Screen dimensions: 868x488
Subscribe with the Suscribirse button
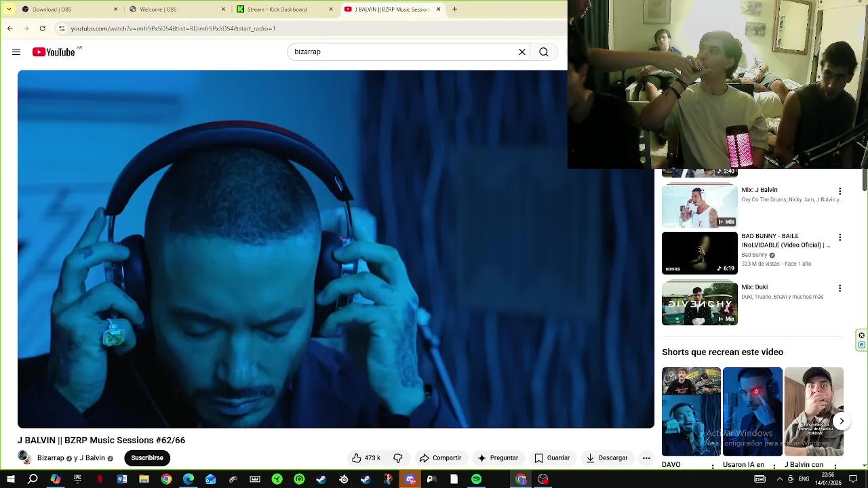point(147,458)
